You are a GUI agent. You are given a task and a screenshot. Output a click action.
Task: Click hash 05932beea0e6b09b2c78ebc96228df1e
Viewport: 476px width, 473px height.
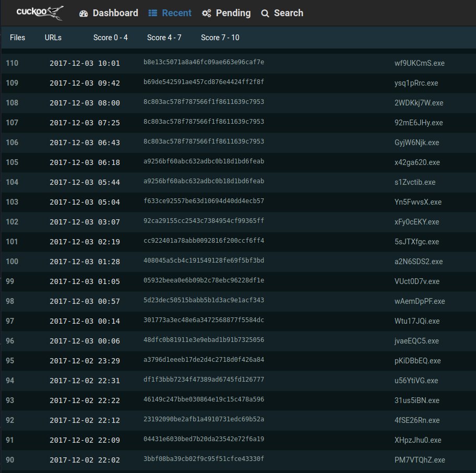tap(204, 280)
